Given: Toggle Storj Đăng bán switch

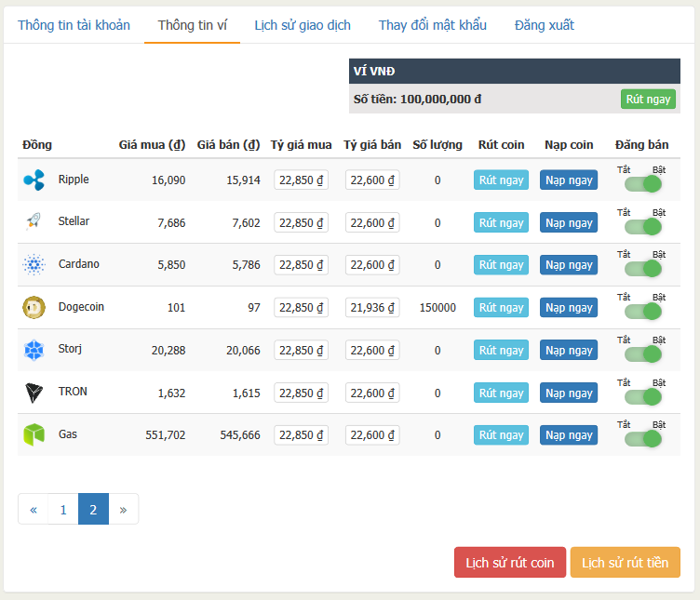Looking at the screenshot, I should point(643,354).
